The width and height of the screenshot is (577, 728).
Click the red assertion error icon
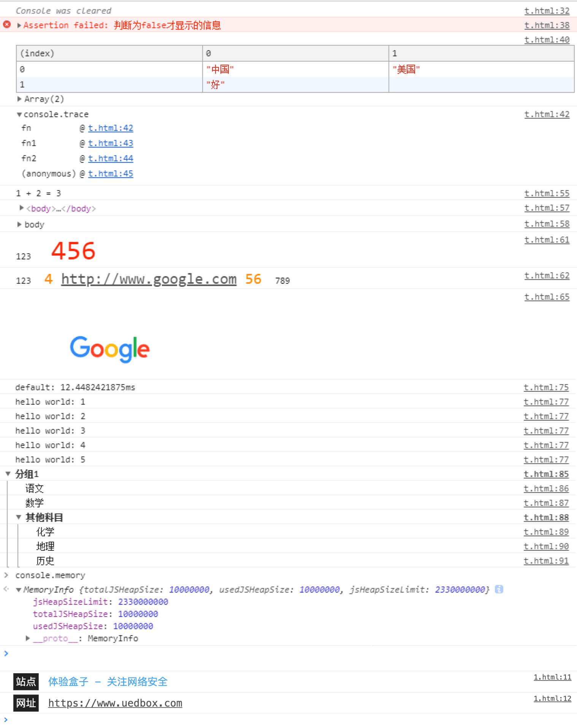click(x=7, y=25)
